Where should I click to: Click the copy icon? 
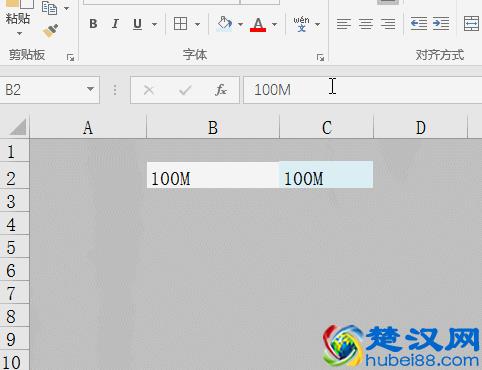point(49,8)
